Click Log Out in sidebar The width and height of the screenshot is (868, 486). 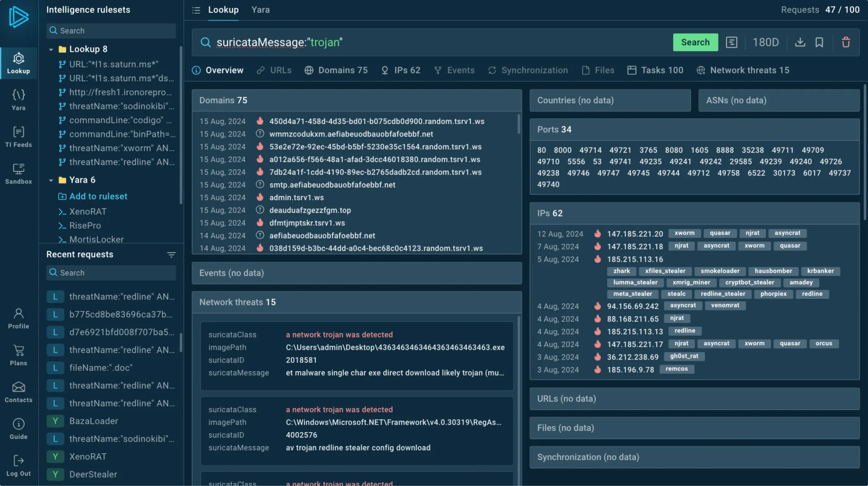click(18, 466)
